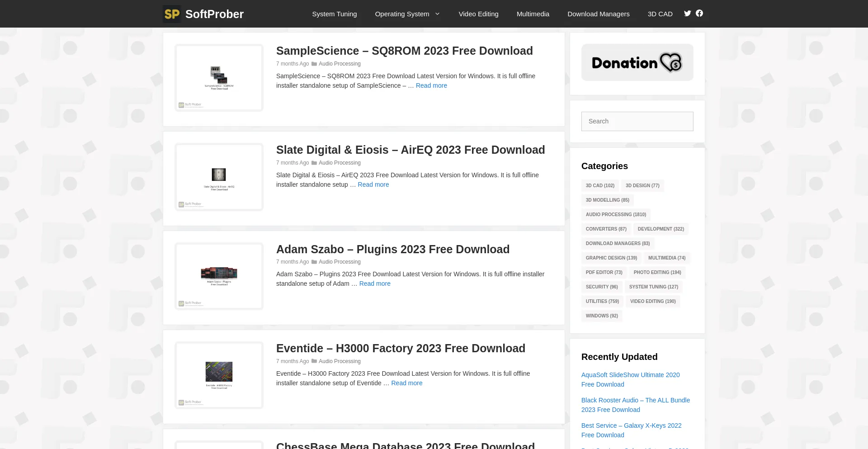This screenshot has width=868, height=449.
Task: Open Black Rooster Audio ALL Bundle link
Action: [x=636, y=405]
